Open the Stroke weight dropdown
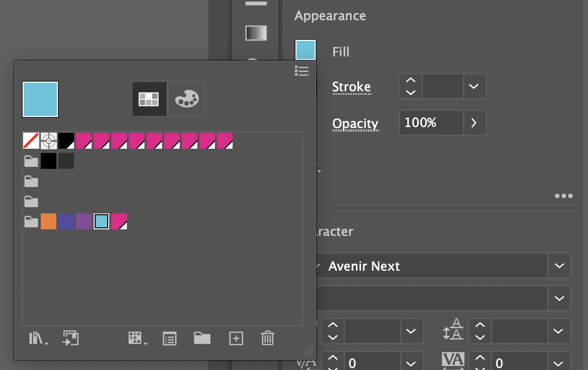 point(474,86)
